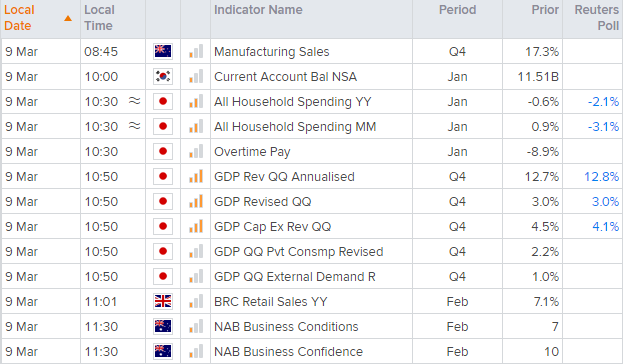Click importance bars icon for Manufacturing Sales
Screen dimensions: 623x364
click(196, 51)
